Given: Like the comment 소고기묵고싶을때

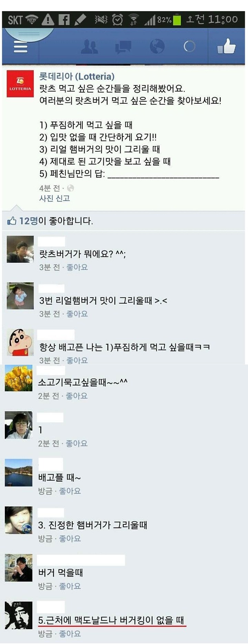Looking at the screenshot, I should point(76,396).
